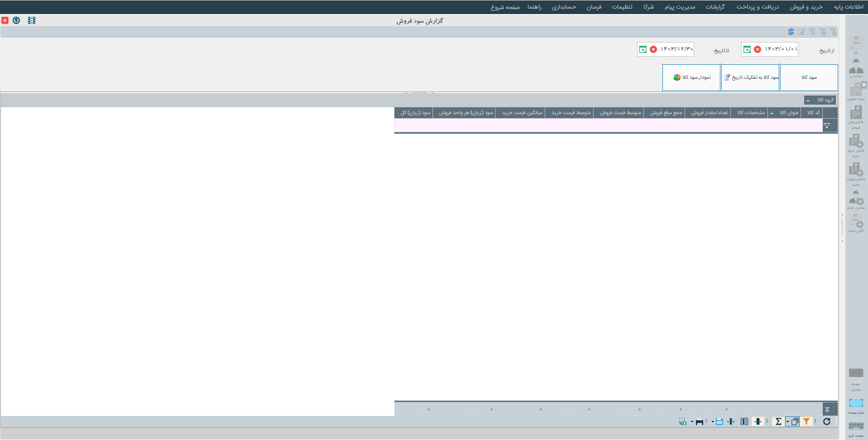Open the حسابداری menu
The image size is (868, 440).
564,7
